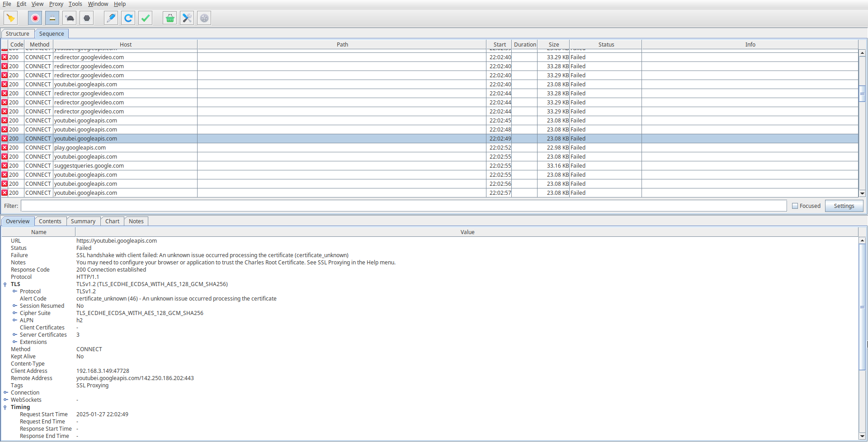The image size is (868, 442).
Task: Expand the Cipher Suite node
Action: 15,313
